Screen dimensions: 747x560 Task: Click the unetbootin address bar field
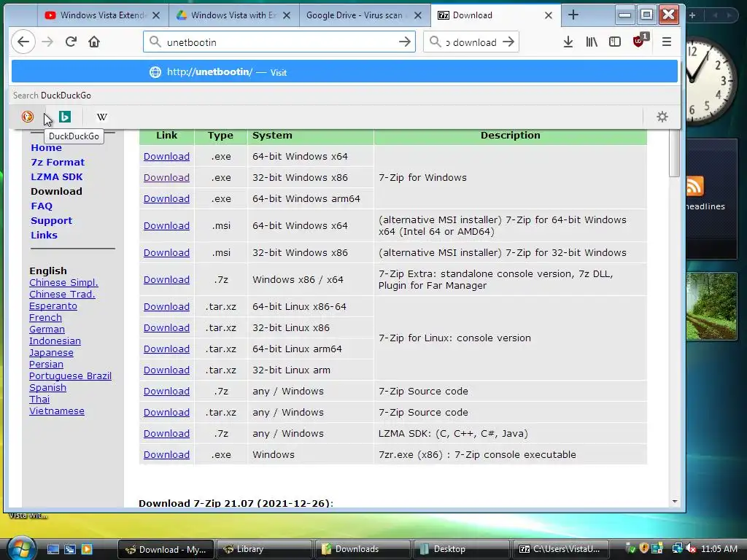(x=279, y=42)
